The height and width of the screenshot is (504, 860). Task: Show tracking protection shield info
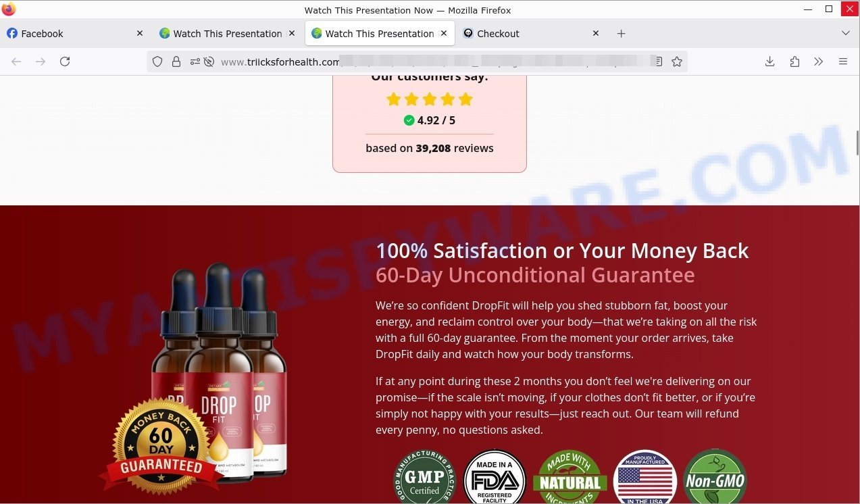(157, 61)
